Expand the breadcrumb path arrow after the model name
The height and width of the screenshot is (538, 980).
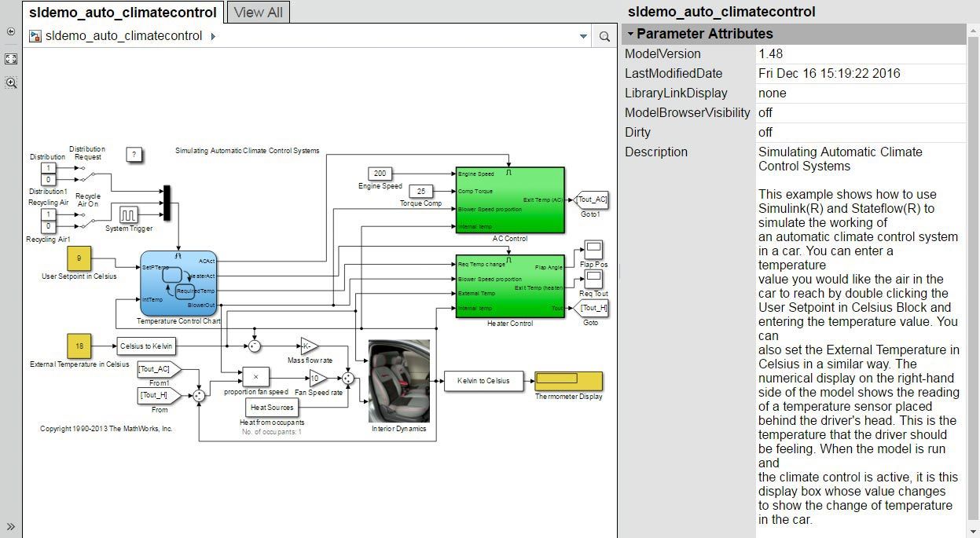213,36
